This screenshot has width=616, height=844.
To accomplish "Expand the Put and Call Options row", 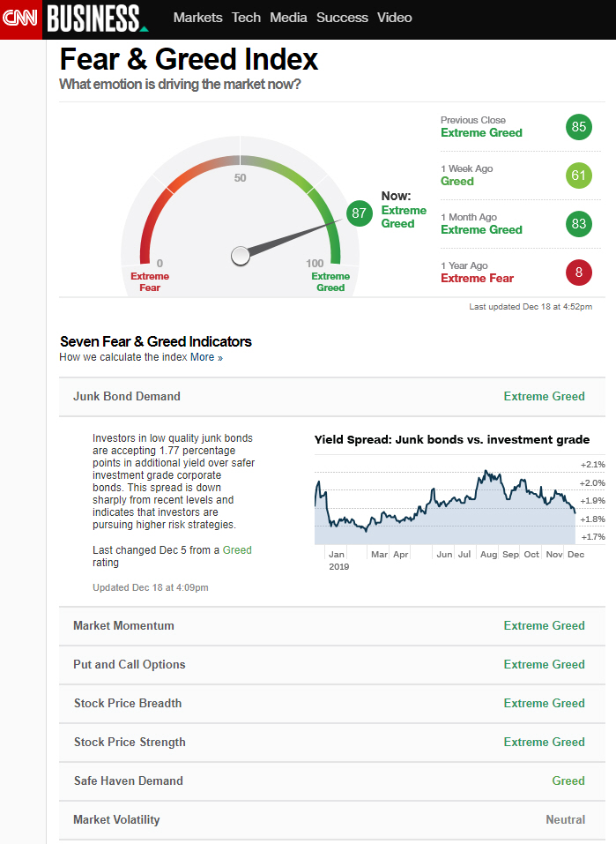I will [x=332, y=665].
